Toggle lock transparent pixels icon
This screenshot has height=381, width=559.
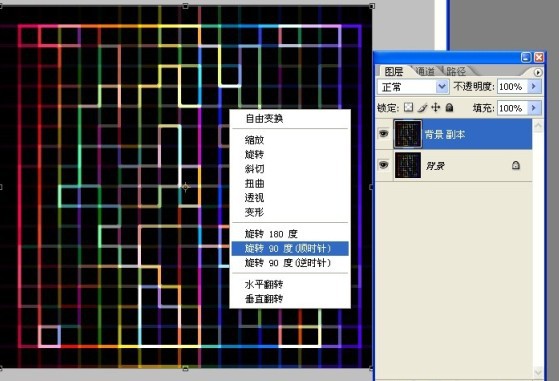pos(409,107)
